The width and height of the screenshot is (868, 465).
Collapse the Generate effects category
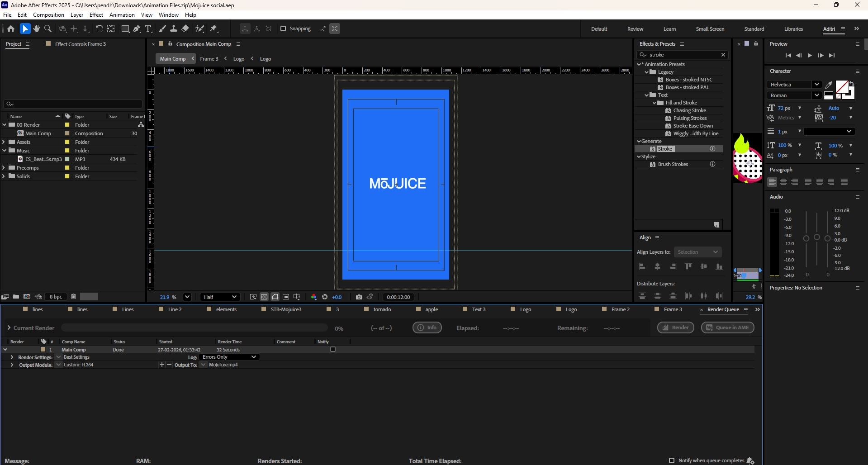coord(639,141)
